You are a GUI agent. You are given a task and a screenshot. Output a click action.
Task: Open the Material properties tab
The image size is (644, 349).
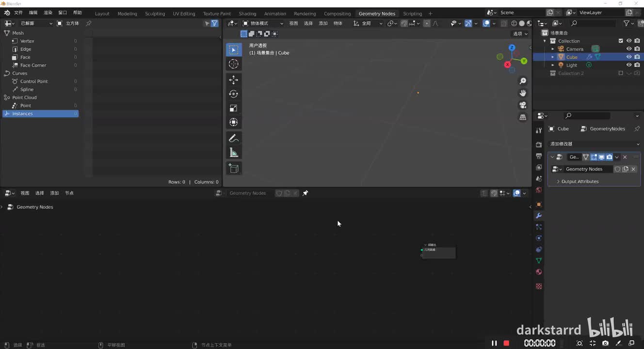tap(539, 272)
